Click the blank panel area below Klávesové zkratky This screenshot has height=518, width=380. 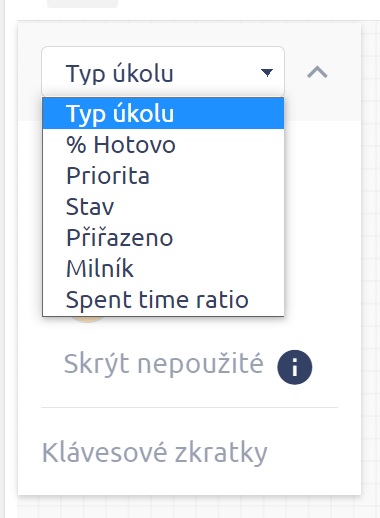189,482
